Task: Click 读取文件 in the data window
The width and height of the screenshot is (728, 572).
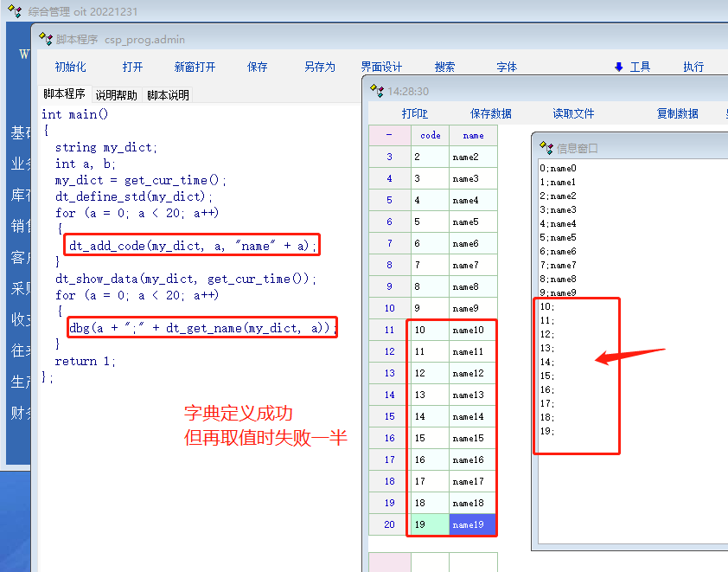Action: pos(573,113)
